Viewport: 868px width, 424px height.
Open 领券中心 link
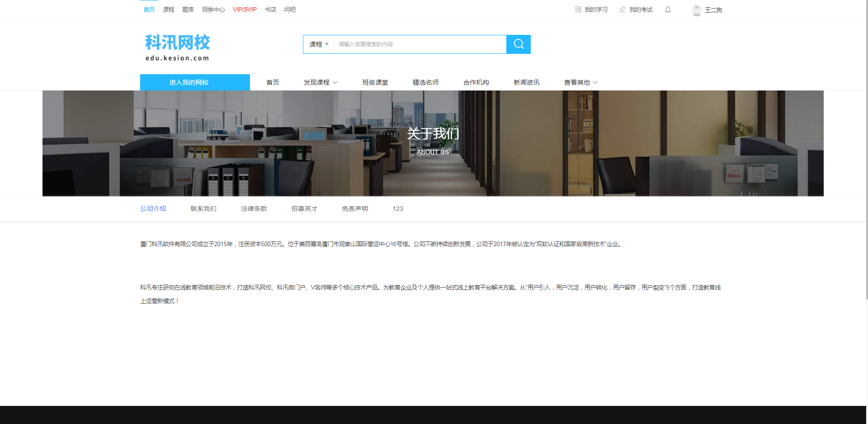(x=213, y=10)
